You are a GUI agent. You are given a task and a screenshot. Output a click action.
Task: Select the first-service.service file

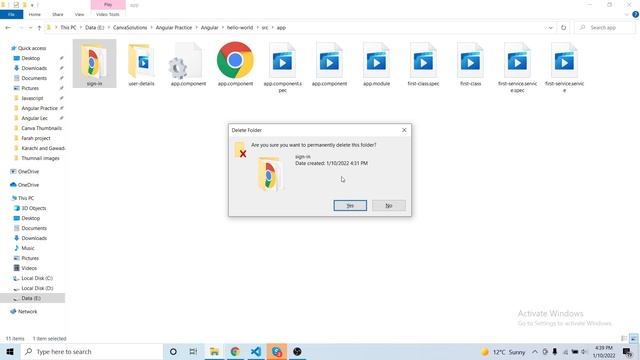click(x=564, y=68)
